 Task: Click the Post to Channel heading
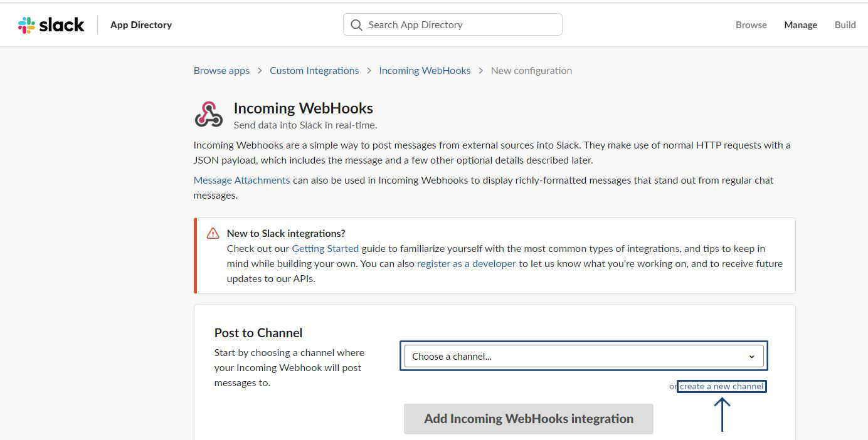258,333
